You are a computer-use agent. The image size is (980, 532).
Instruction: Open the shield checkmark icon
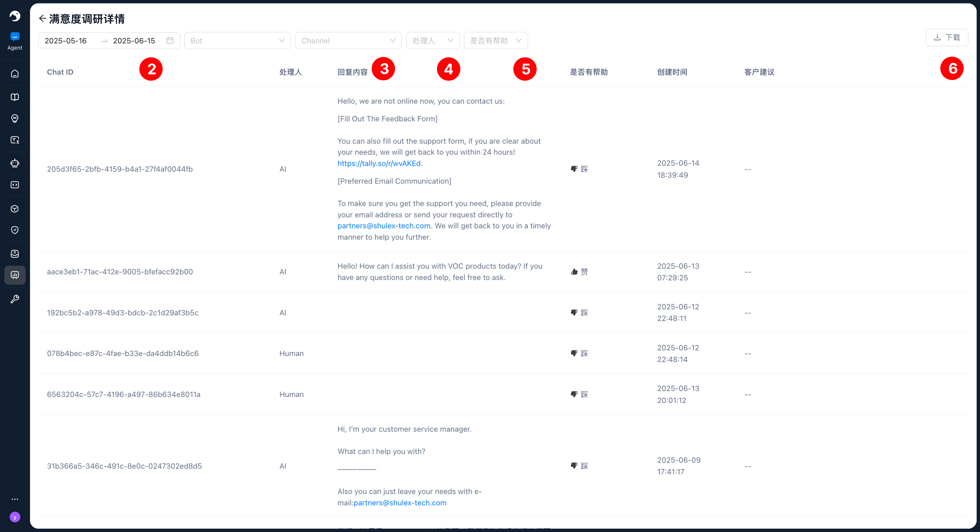pos(15,230)
